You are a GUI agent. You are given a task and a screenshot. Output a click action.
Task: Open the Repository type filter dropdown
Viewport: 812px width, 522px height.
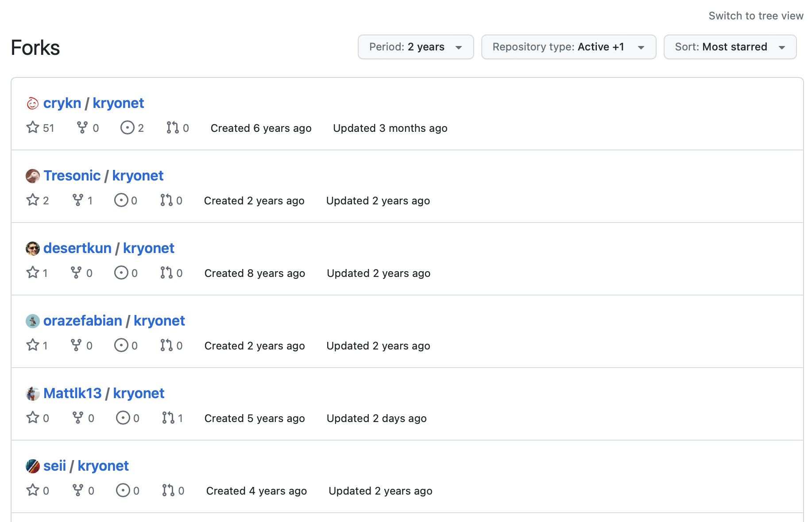568,47
